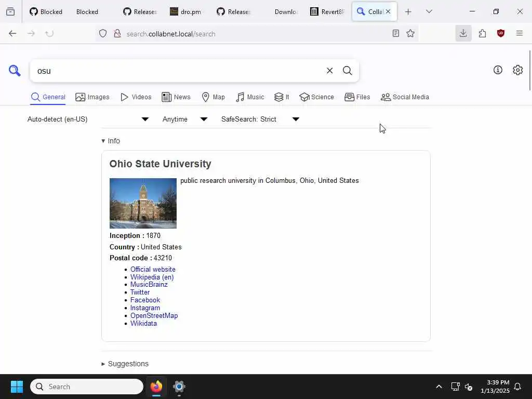Collapse the Info section
Image resolution: width=532 pixels, height=399 pixels.
click(x=111, y=141)
